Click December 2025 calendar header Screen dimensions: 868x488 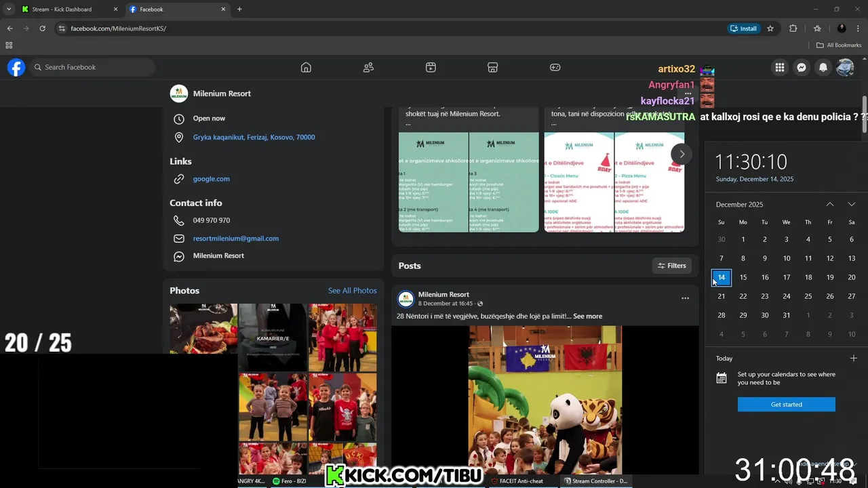739,205
